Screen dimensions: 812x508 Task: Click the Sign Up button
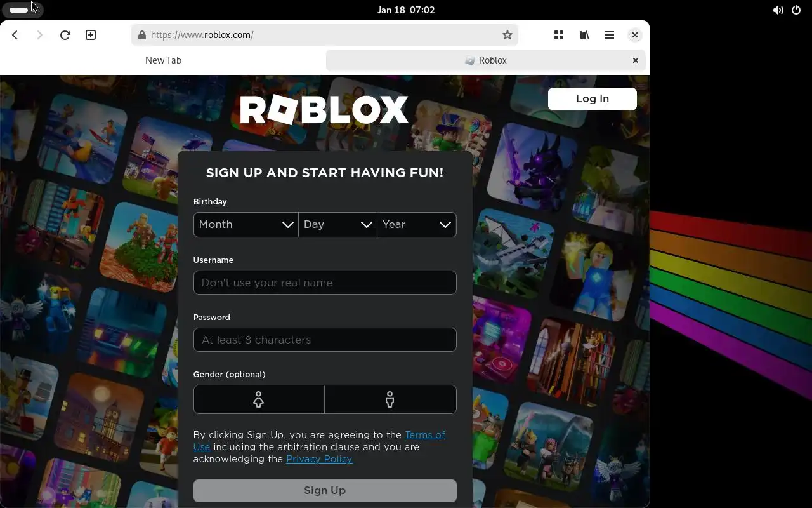tap(325, 490)
